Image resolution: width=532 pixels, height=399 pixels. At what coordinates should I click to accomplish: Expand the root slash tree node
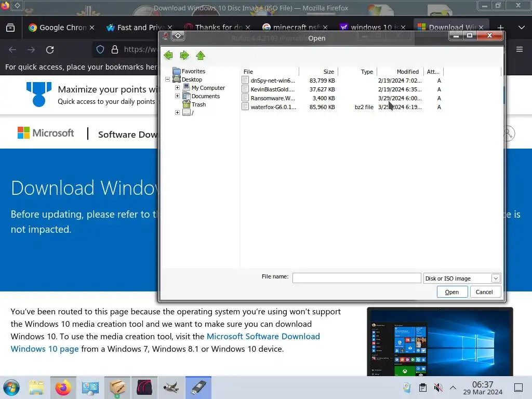[x=177, y=113]
